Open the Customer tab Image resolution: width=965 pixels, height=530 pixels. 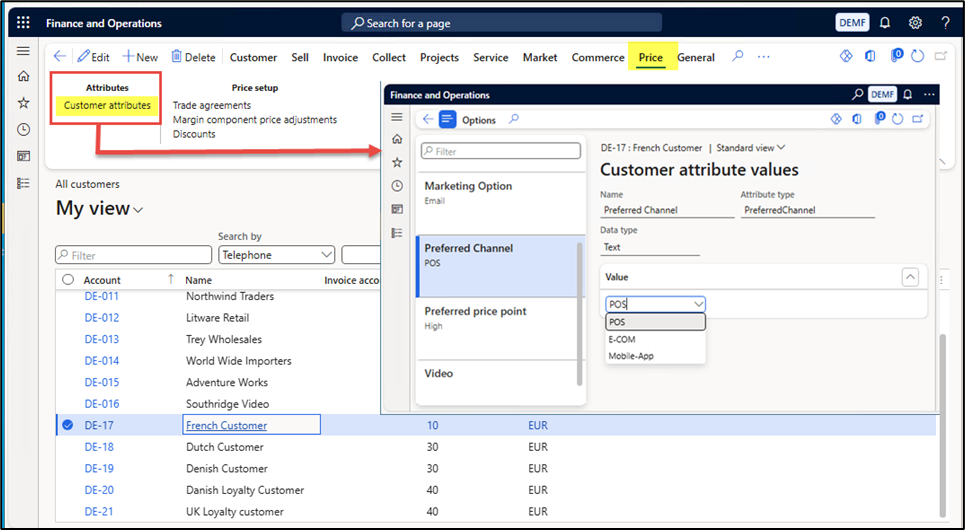(x=253, y=57)
